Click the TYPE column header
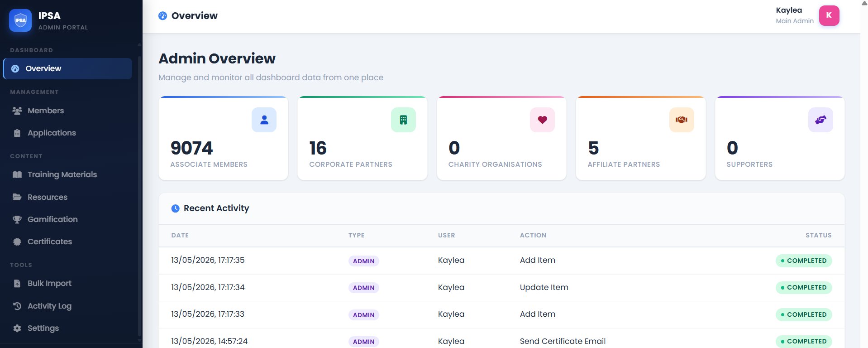Image resolution: width=868 pixels, height=348 pixels. tap(357, 235)
